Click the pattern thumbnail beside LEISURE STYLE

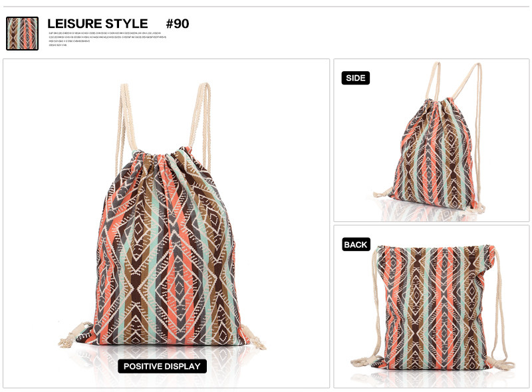[x=23, y=34]
